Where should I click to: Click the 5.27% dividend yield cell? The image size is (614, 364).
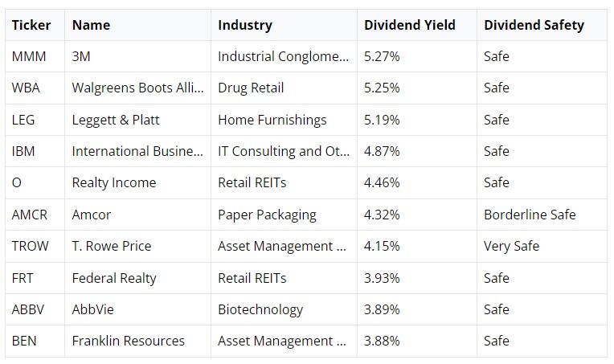click(x=382, y=56)
